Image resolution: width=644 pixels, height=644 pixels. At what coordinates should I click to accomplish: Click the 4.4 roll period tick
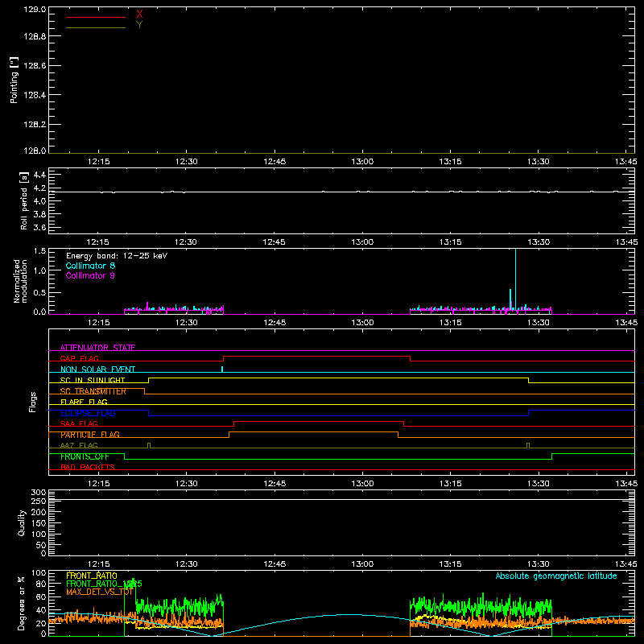click(39, 175)
